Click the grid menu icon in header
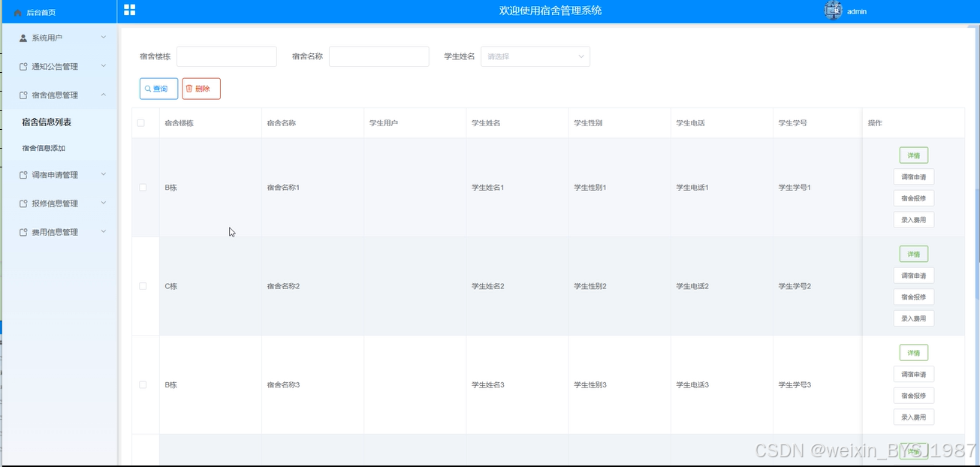 [x=130, y=10]
